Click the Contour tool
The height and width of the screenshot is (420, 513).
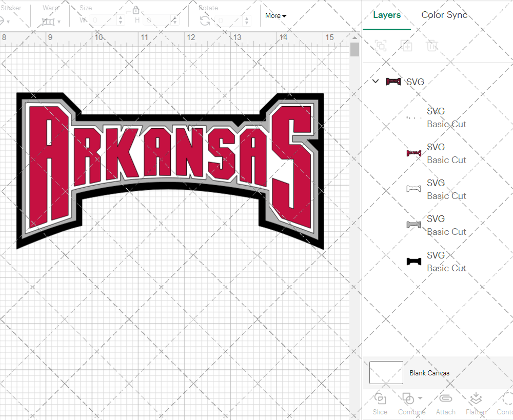click(505, 404)
